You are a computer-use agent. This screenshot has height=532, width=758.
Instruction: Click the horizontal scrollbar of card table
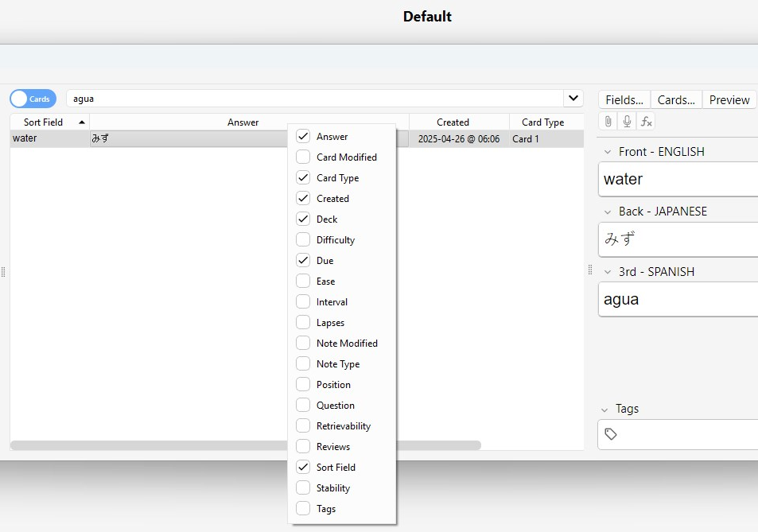(246, 445)
